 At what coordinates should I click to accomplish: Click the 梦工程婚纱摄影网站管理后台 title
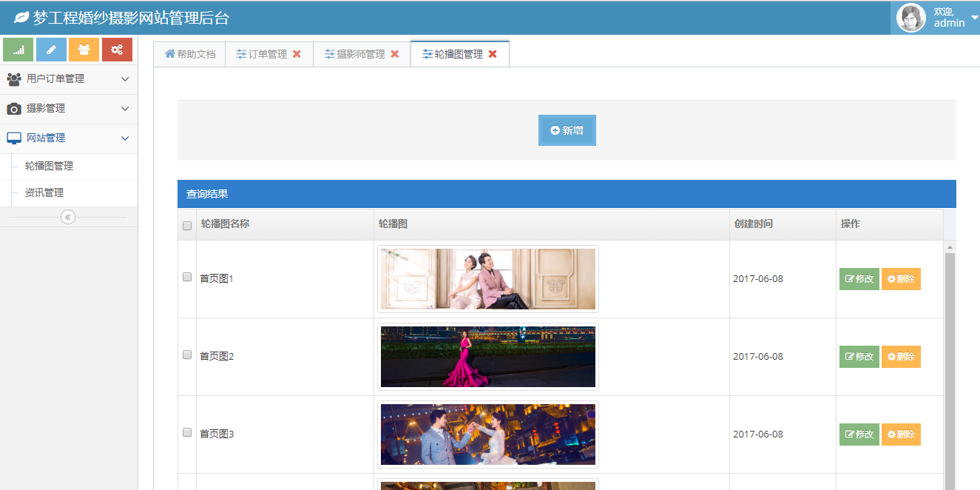131,18
